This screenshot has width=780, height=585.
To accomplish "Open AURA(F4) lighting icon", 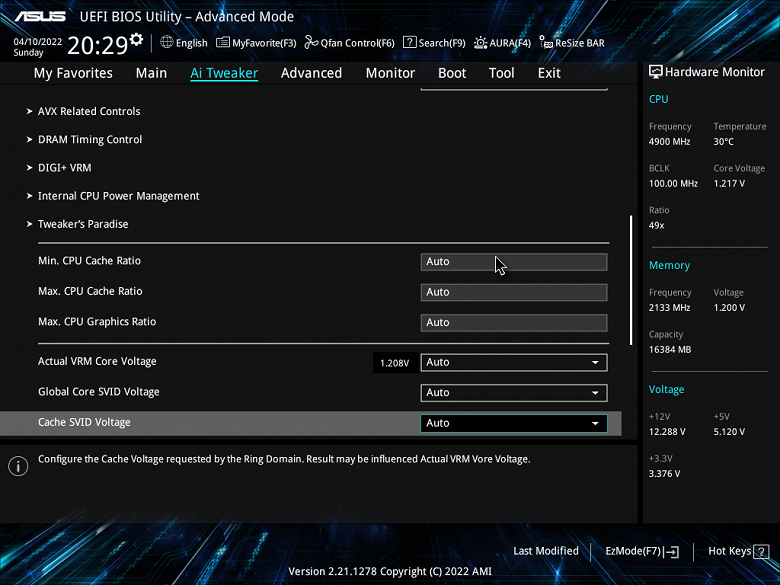I will (480, 43).
